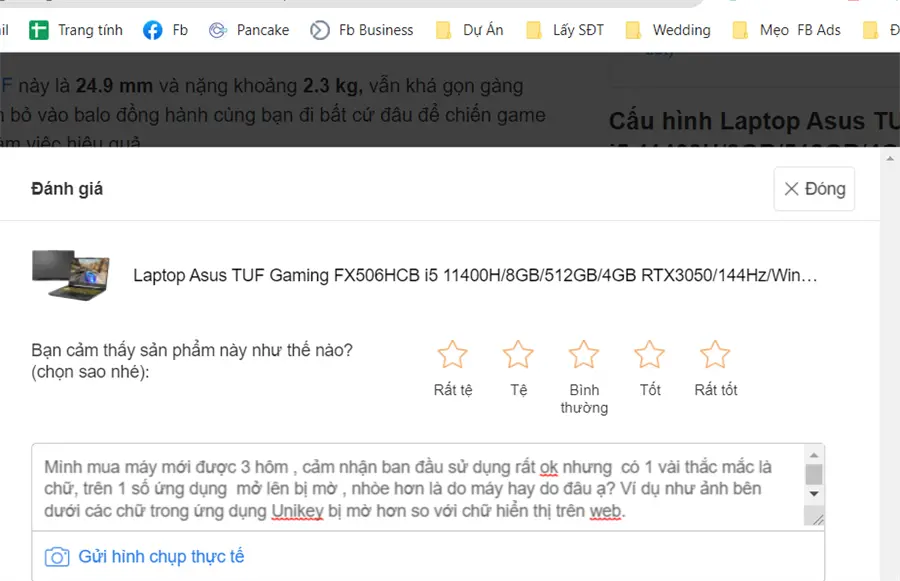Image resolution: width=900 pixels, height=581 pixels.
Task: Open the Lấy SĐT bookmark folder
Action: 565,30
